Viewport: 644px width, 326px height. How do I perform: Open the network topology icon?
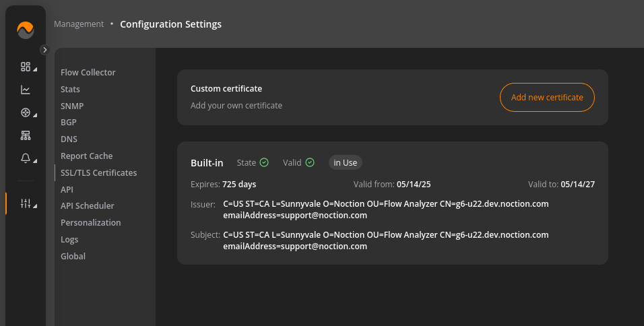click(x=26, y=135)
